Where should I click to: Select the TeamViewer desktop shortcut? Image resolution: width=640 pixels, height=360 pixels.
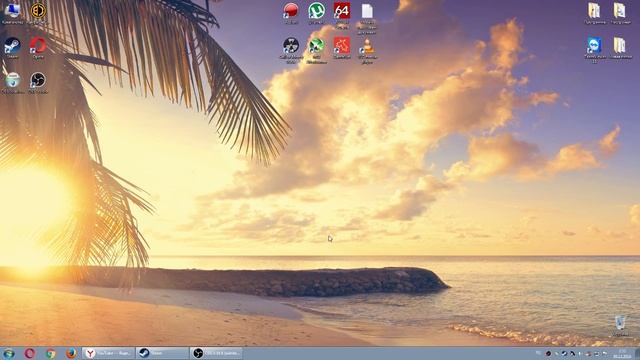594,50
